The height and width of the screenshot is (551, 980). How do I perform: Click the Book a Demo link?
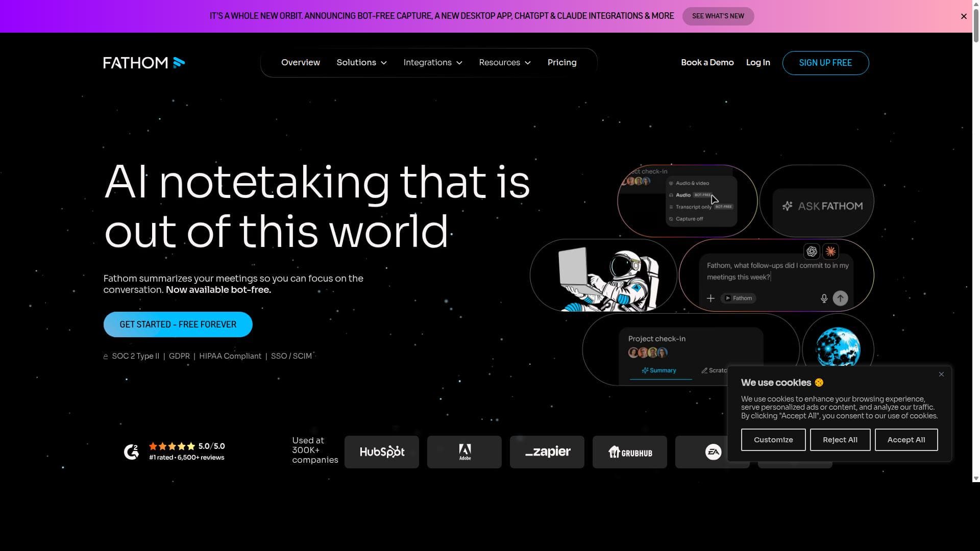point(707,63)
